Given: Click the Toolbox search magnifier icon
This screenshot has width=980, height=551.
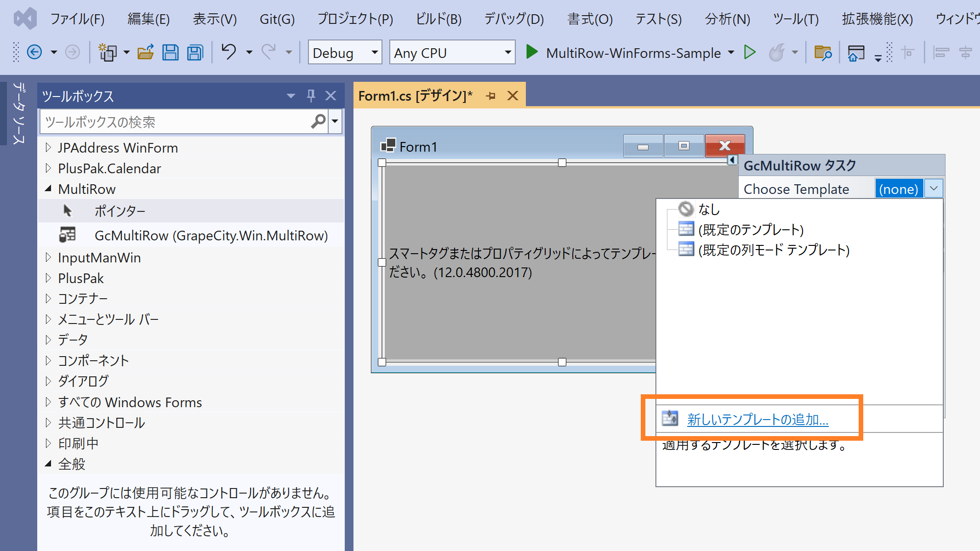Looking at the screenshot, I should pos(318,121).
